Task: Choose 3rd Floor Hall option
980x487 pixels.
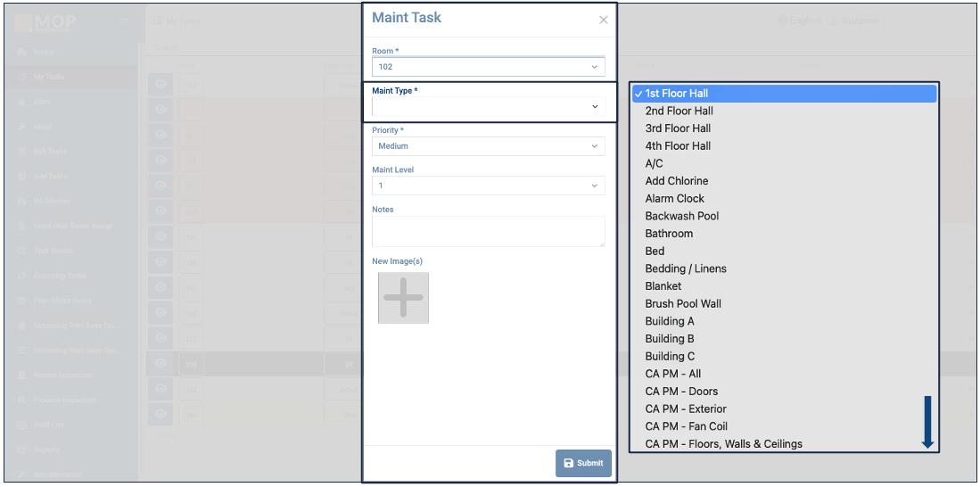Action: (678, 128)
